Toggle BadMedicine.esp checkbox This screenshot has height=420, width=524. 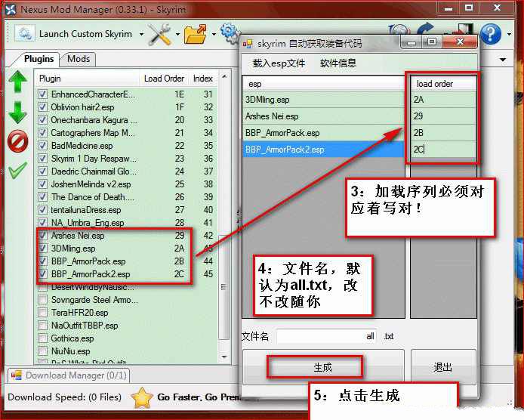tap(43, 146)
